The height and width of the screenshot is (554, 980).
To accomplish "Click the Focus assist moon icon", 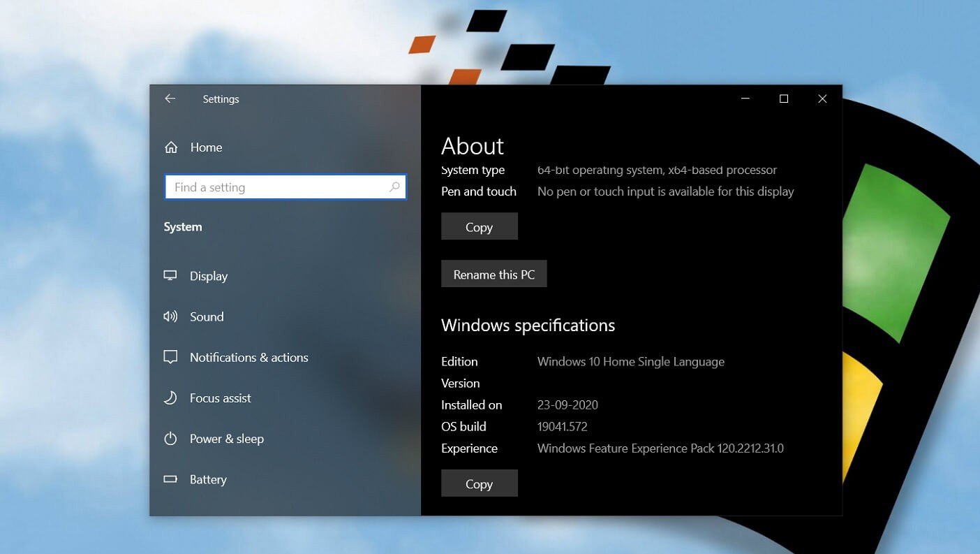I will pos(170,398).
